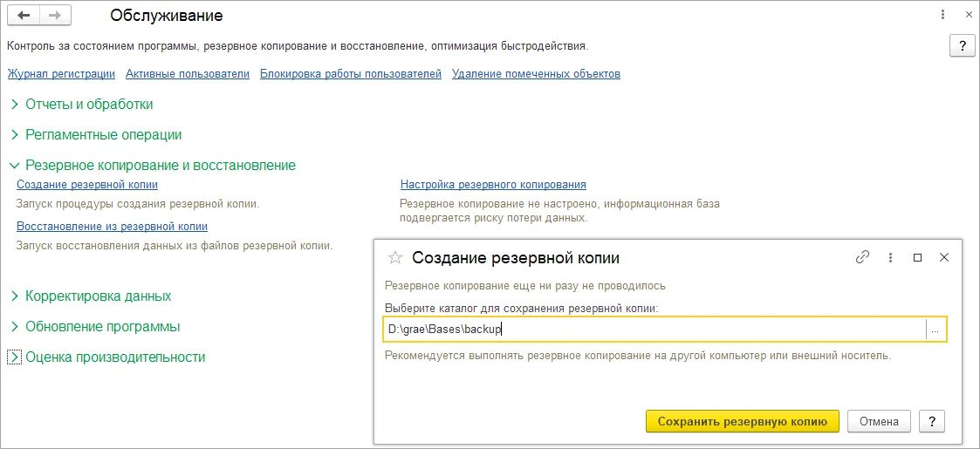Click the 'Запуск процедуры создания резервной копии' text
The width and height of the screenshot is (980, 449).
tap(138, 204)
